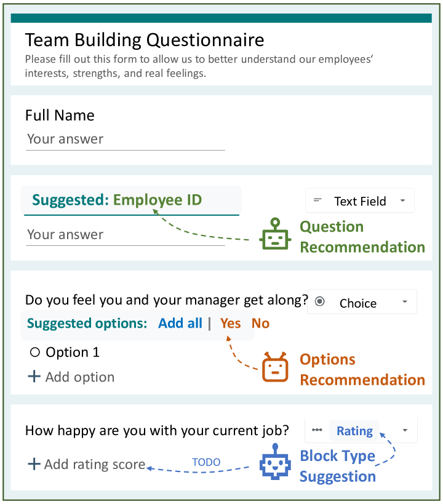The width and height of the screenshot is (443, 504).
Task: Click the Full Name answer field
Action: [126, 140]
